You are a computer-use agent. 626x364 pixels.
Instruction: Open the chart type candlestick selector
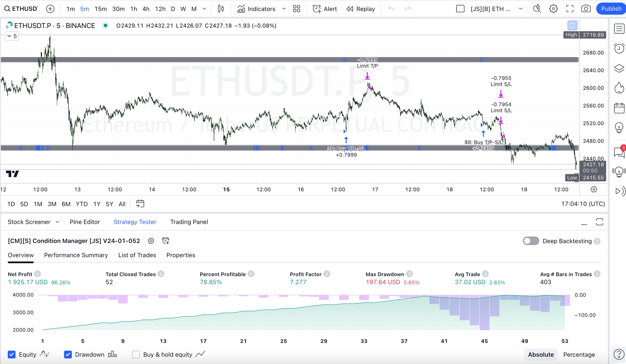[x=221, y=9]
